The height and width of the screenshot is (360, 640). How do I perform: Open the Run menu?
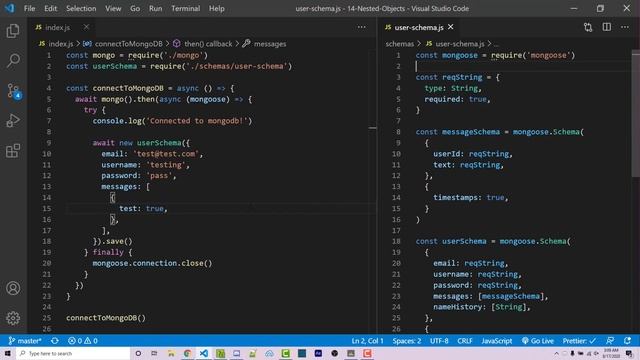tap(156, 8)
